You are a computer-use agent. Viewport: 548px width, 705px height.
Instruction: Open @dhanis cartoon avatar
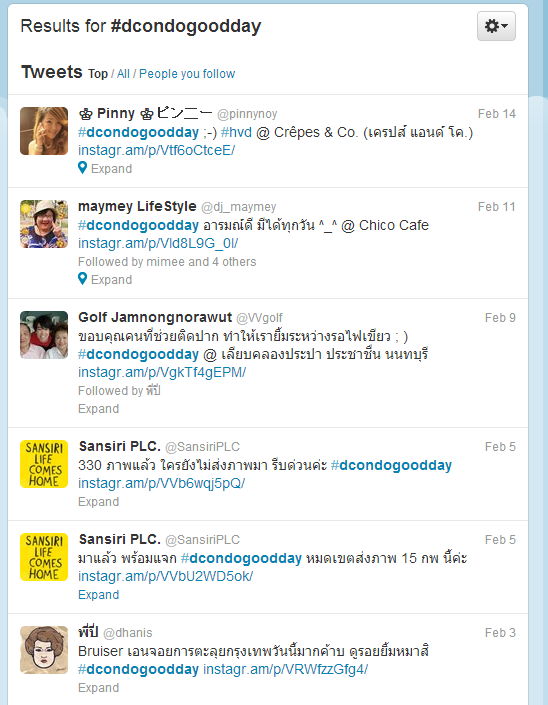(44, 650)
